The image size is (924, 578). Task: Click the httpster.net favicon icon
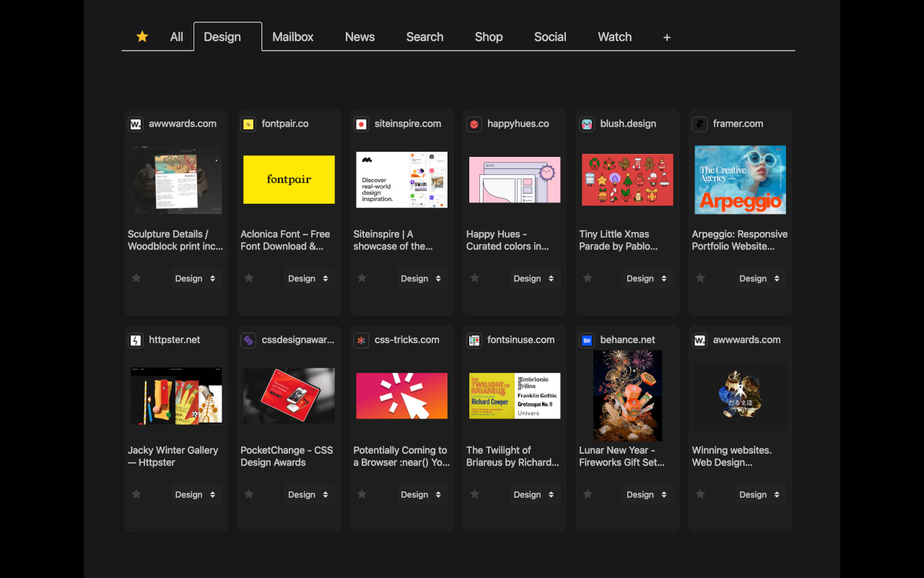pos(136,340)
